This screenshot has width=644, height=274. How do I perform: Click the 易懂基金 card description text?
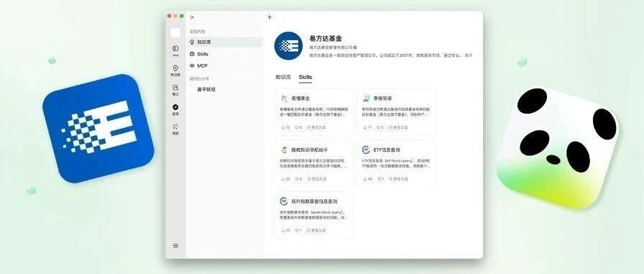pos(314,112)
